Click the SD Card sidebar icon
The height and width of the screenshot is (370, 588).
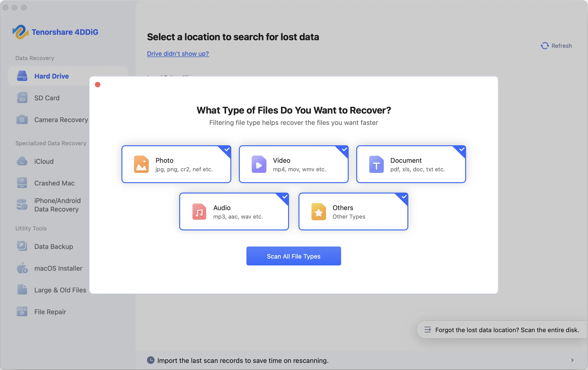point(22,98)
